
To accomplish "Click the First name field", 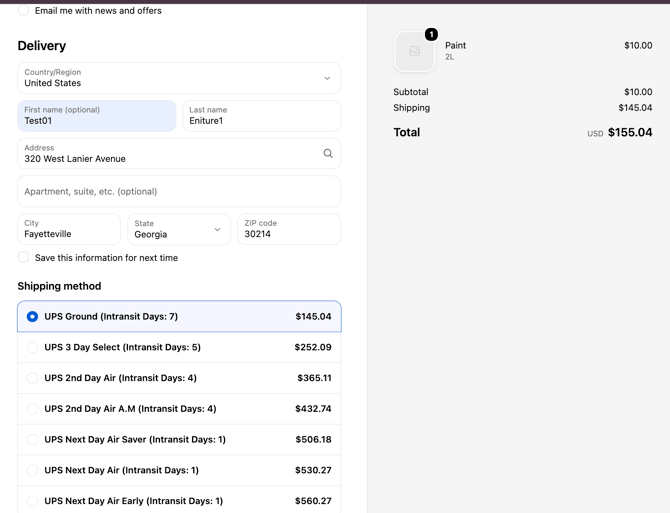I will pos(97,116).
